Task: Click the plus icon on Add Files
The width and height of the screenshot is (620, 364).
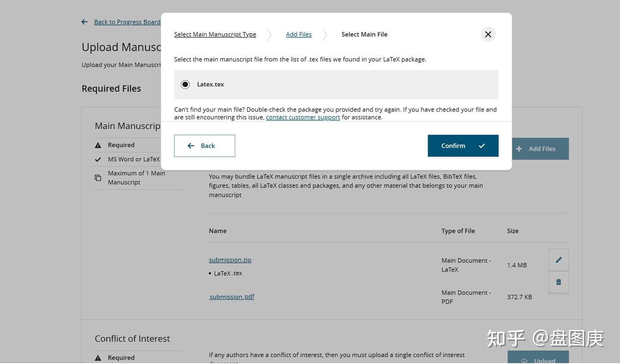Action: coord(519,149)
